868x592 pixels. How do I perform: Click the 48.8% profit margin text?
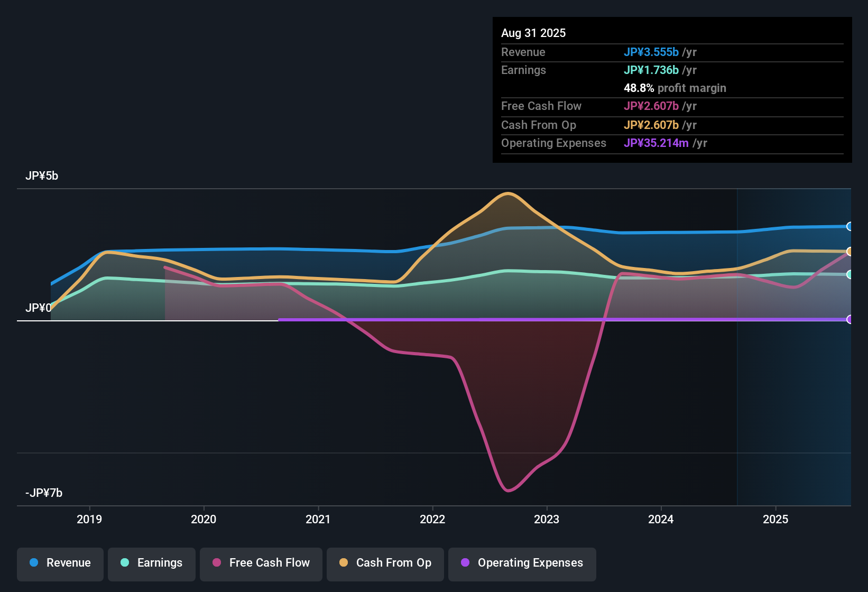[675, 88]
